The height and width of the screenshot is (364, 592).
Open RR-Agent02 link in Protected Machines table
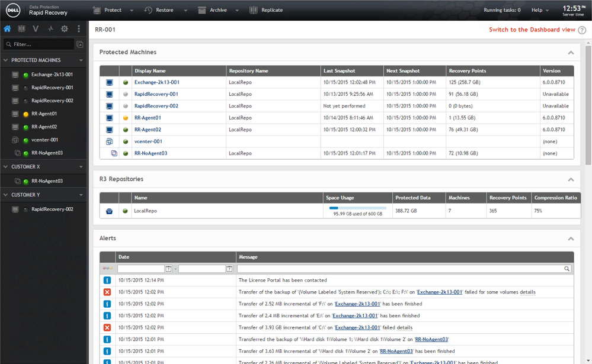coord(148,130)
